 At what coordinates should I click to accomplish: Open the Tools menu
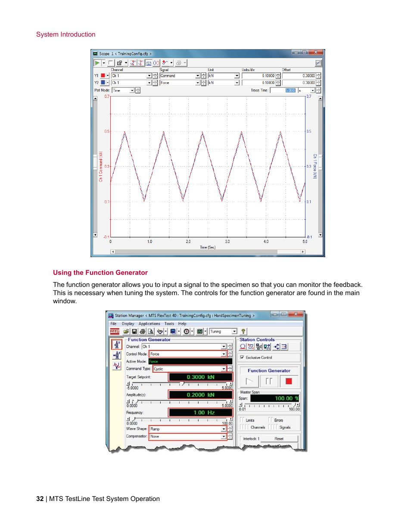pos(169,324)
